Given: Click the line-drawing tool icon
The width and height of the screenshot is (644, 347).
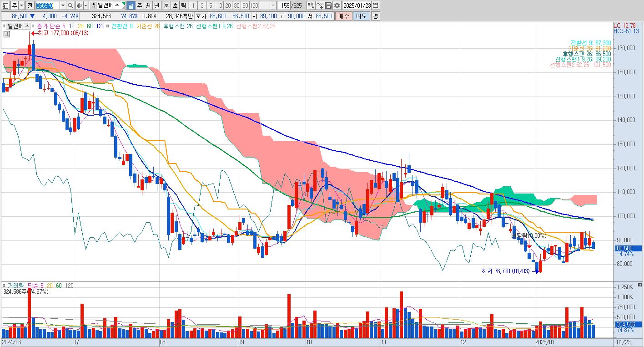Looking at the screenshot, I should tap(320, 5).
